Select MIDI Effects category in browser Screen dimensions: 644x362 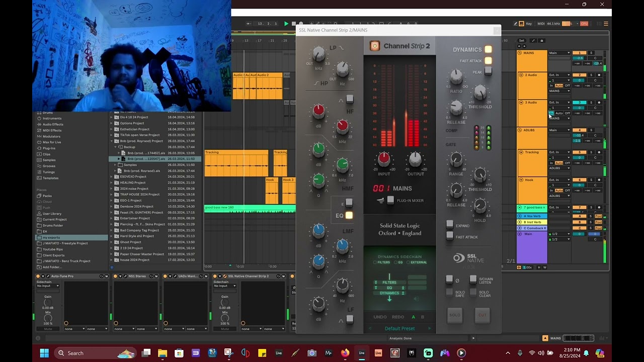(52, 130)
